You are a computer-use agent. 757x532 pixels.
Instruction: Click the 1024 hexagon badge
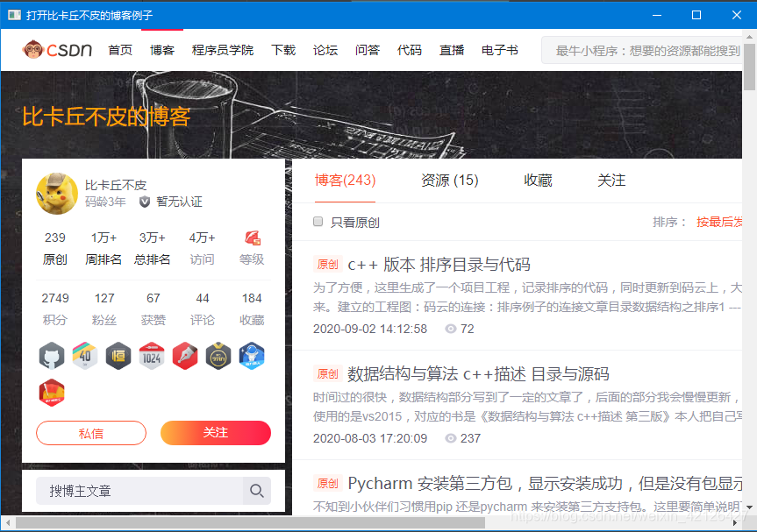click(152, 356)
